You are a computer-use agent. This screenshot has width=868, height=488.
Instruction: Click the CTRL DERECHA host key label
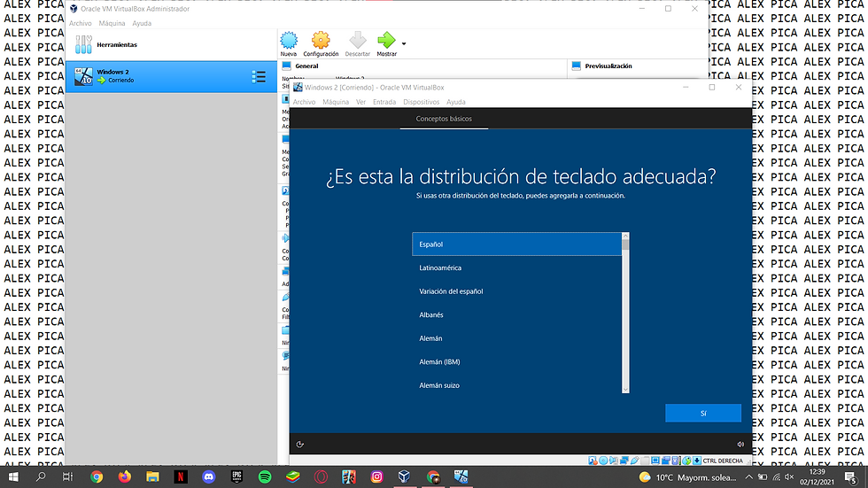pos(723,461)
